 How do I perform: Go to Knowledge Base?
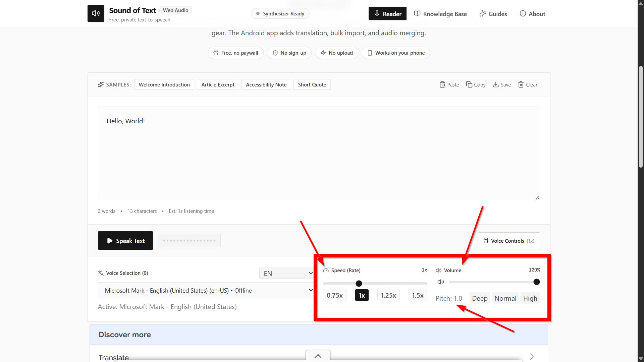440,14
